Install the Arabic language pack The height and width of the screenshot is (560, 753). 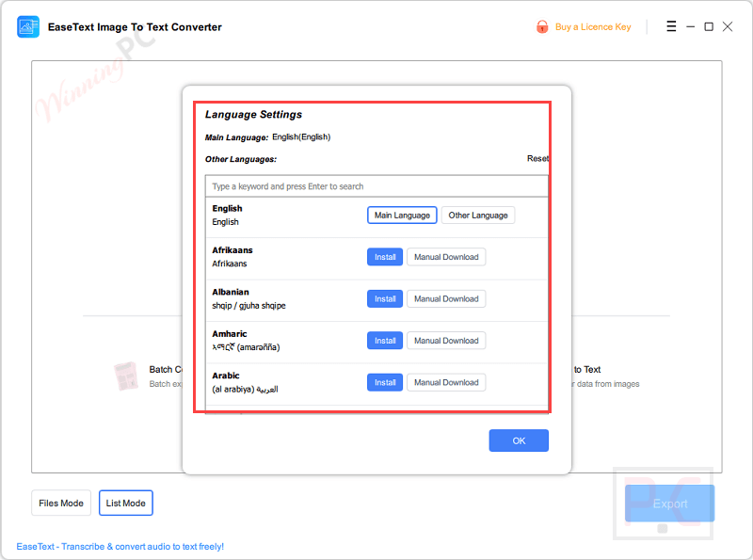tap(384, 382)
